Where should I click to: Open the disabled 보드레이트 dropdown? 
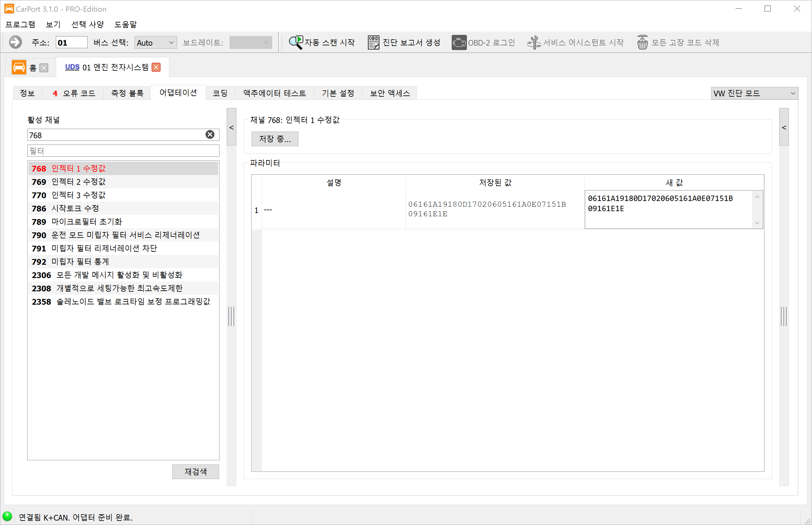pyautogui.click(x=251, y=42)
